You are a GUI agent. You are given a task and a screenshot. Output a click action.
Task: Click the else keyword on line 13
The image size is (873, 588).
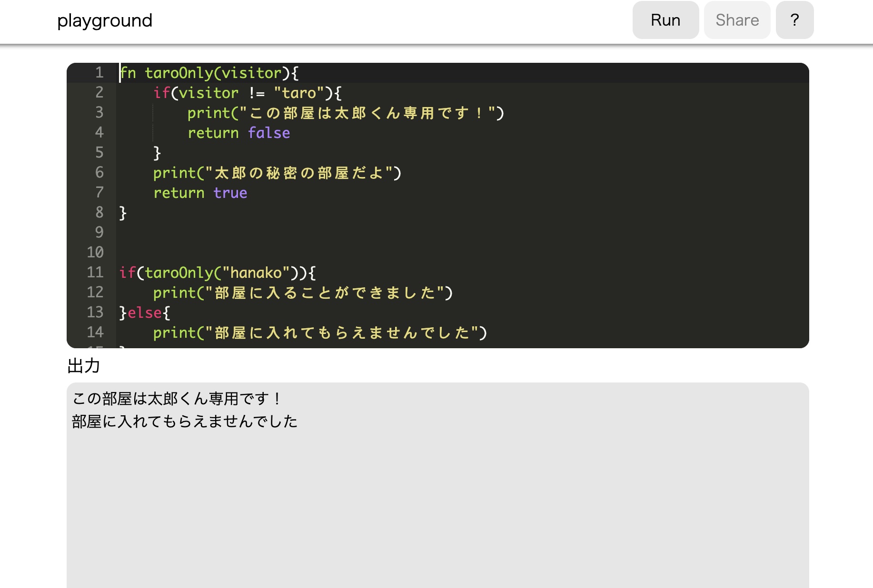point(145,313)
